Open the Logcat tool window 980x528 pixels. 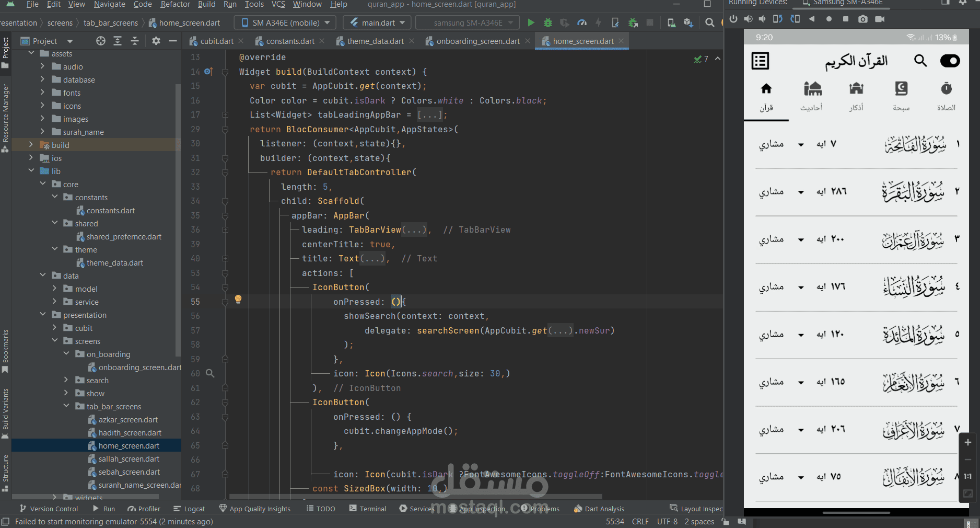click(x=189, y=509)
